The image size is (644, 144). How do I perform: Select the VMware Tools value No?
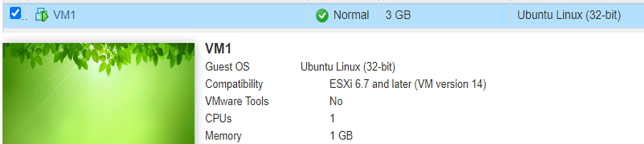tap(336, 101)
